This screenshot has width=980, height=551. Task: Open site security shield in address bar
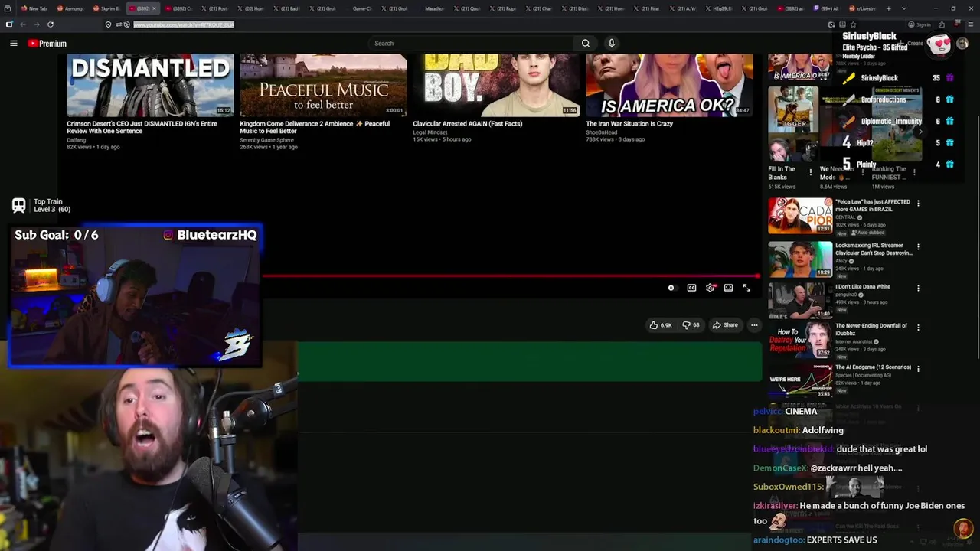[x=108, y=24]
